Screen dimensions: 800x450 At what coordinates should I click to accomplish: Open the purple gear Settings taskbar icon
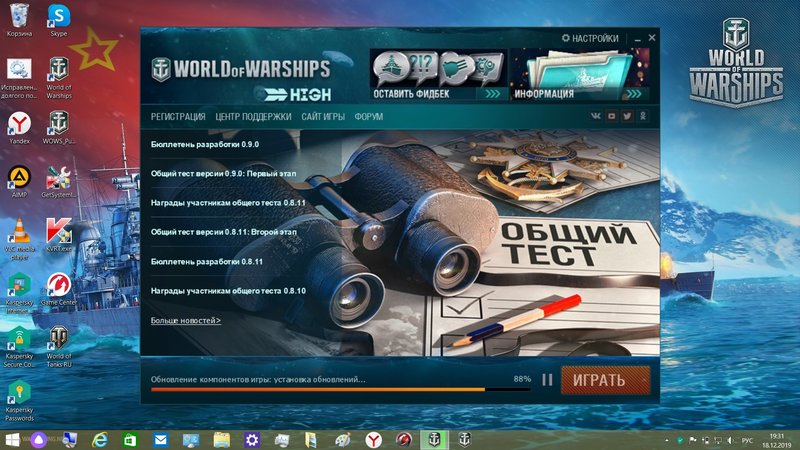(252, 440)
